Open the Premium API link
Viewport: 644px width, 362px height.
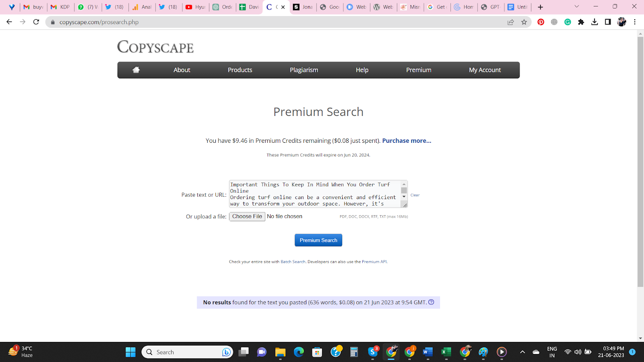point(374,262)
